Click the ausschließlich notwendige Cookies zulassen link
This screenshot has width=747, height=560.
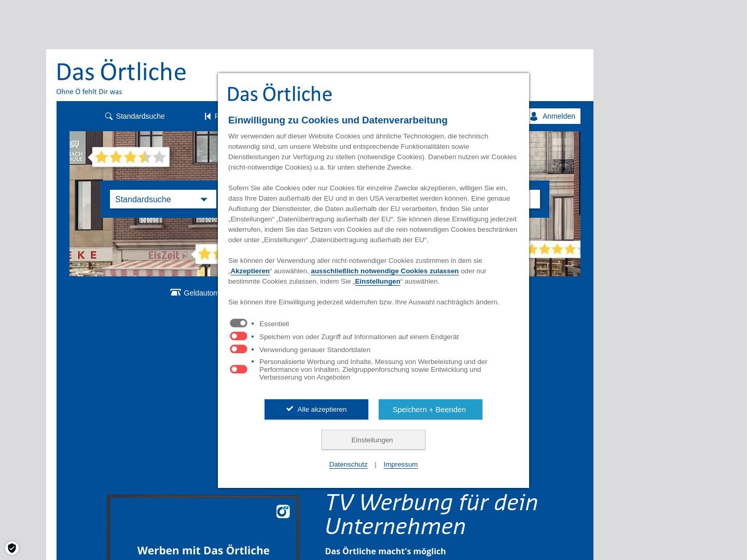(x=385, y=271)
